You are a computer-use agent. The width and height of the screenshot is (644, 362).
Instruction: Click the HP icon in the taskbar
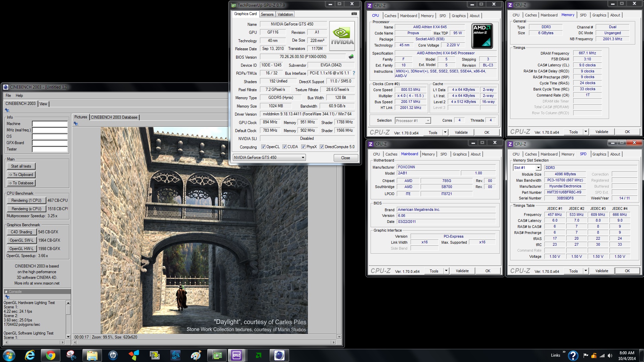pyautogui.click(x=113, y=355)
